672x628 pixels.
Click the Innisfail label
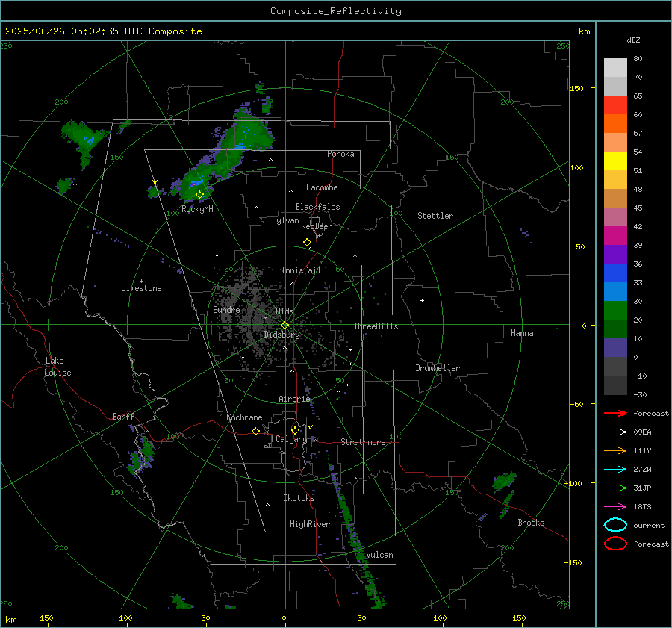click(x=301, y=270)
